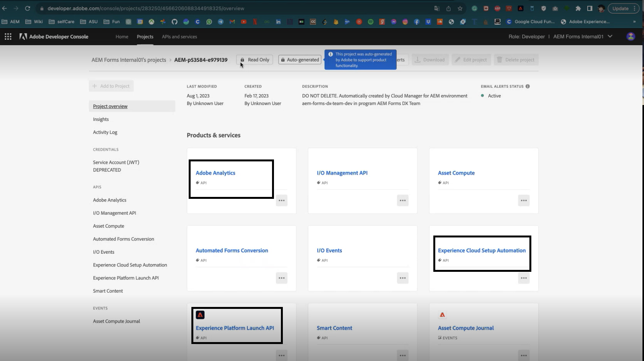Screen dimensions: 644x361
Task: Open the I/O Management API card link
Action: (x=342, y=173)
